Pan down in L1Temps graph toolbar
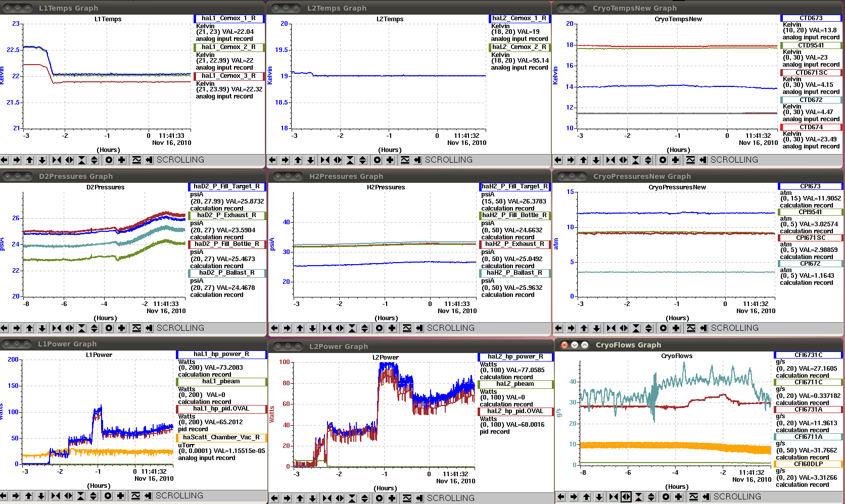Image resolution: width=845 pixels, height=504 pixels. [42, 160]
